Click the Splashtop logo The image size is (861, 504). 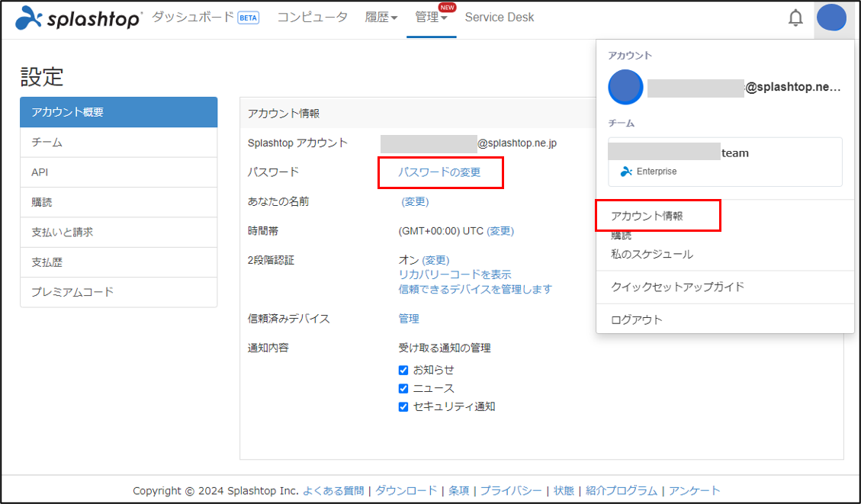pos(78,18)
